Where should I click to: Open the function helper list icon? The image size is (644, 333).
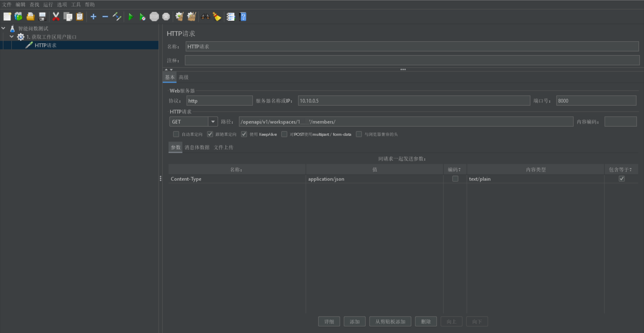[x=230, y=17]
